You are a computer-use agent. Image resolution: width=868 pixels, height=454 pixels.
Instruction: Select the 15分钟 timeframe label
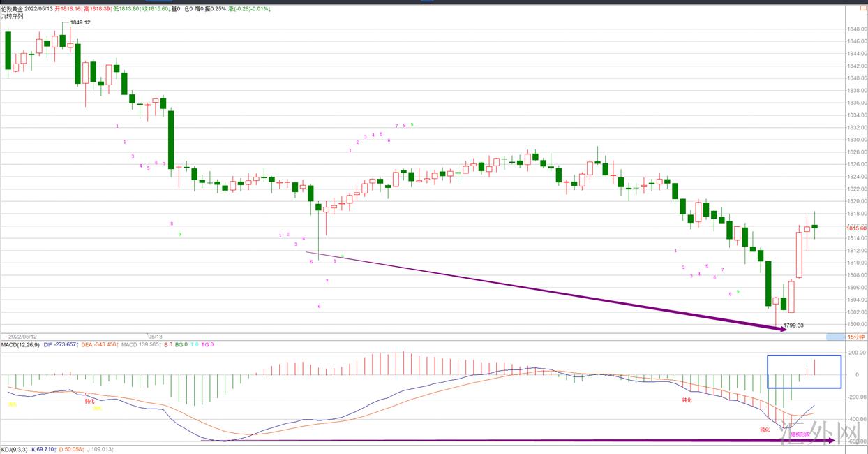(x=855, y=337)
